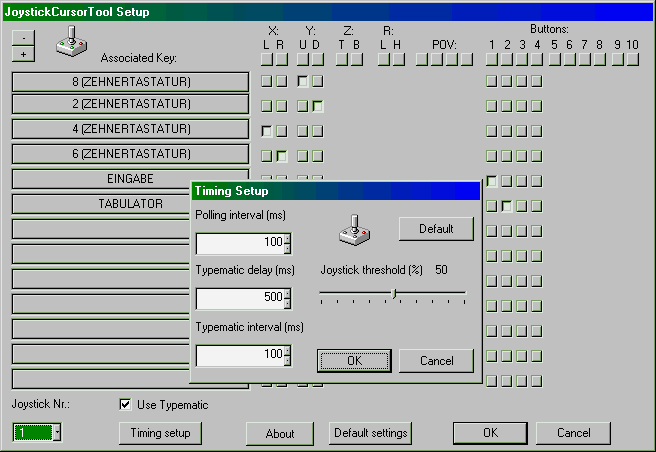
Task: Toggle Y-Up checkbox in 8 (ZEHNERTASTATUR) row
Action: pos(303,81)
